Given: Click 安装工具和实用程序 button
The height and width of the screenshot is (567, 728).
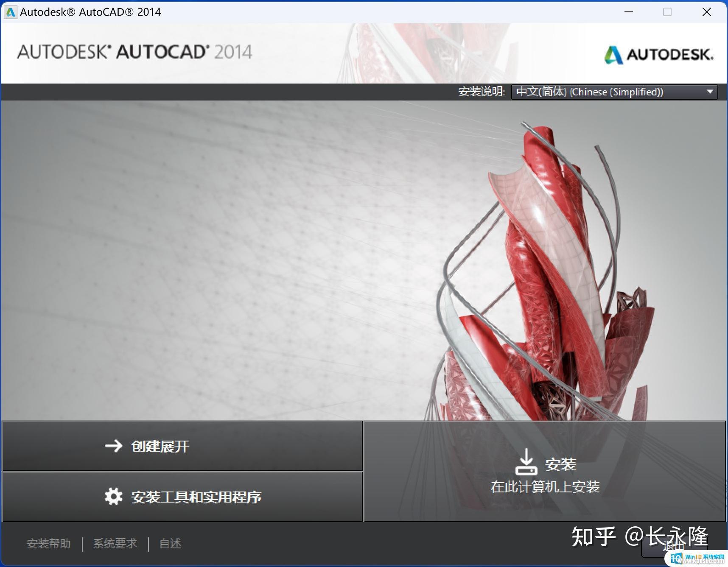Looking at the screenshot, I should tap(182, 497).
